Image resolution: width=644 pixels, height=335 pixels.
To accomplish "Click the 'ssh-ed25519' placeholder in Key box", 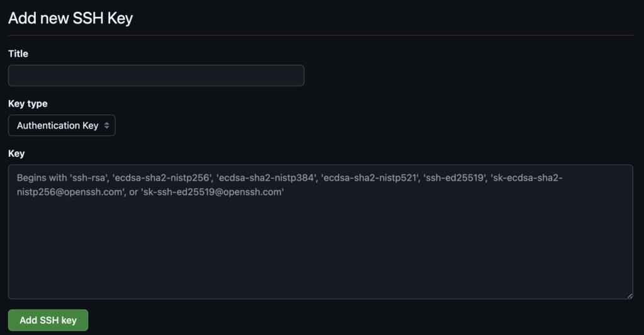I will click(456, 178).
